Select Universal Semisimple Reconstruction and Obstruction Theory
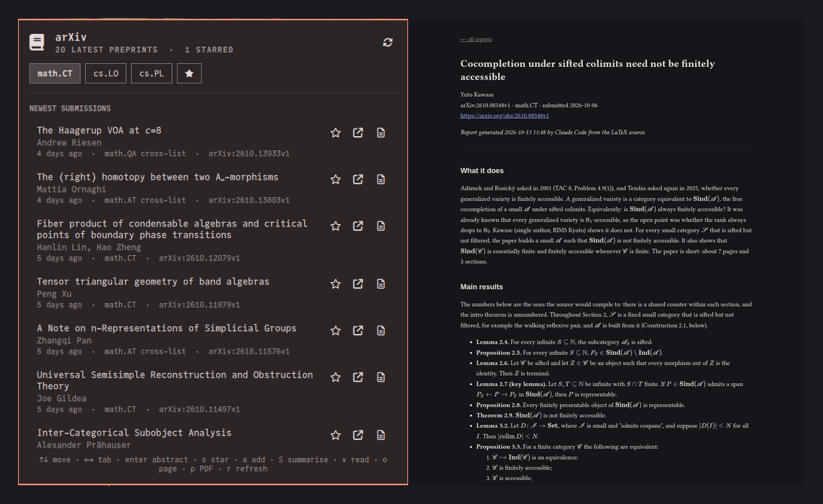 [175, 380]
